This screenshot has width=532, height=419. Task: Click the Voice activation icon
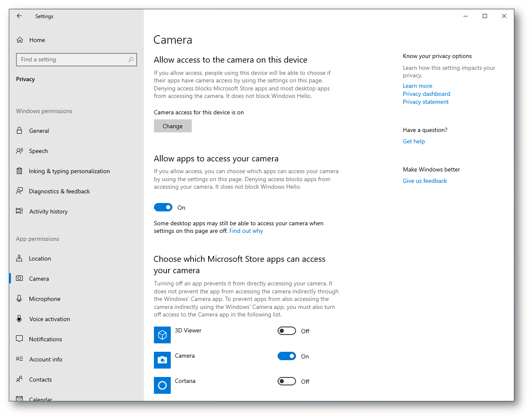pyautogui.click(x=19, y=319)
